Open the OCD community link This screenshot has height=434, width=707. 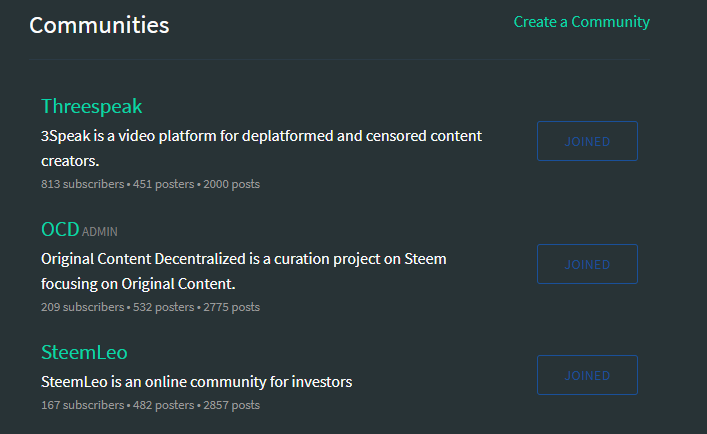(60, 229)
